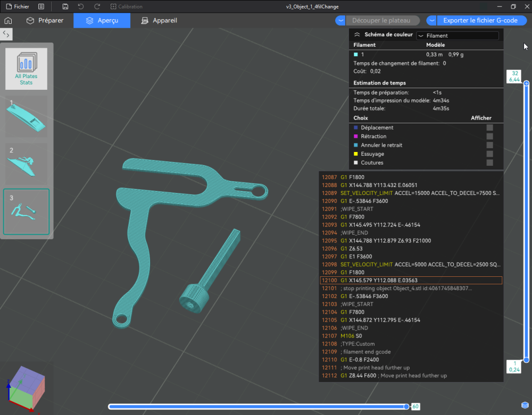Screen dimensions: 532x415
Task: Expand the Découper le plateau dropdown arrow
Action: point(340,20)
